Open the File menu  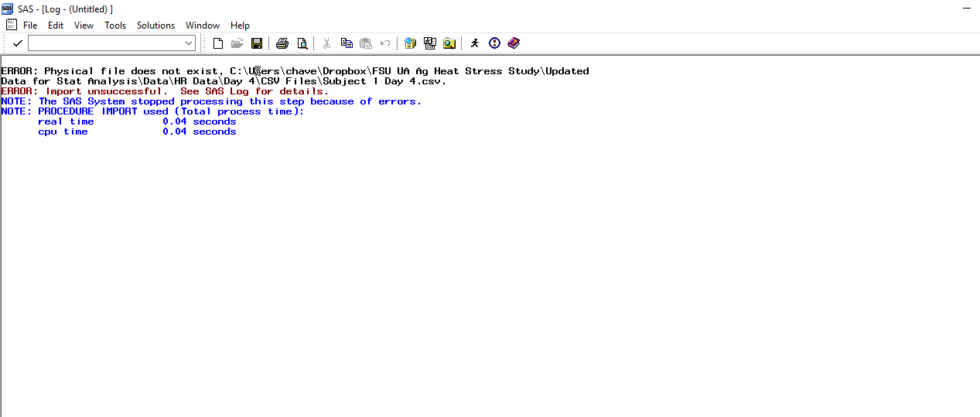30,26
